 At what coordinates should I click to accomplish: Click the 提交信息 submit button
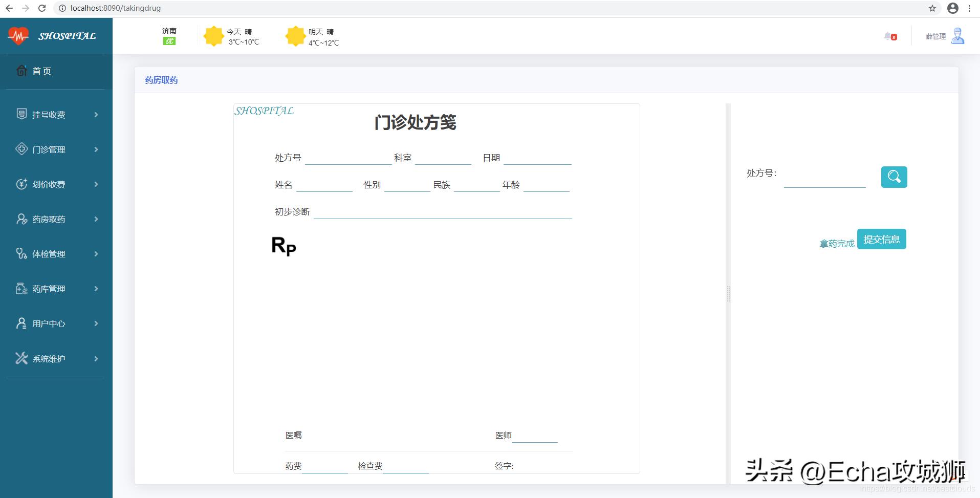[x=882, y=239]
